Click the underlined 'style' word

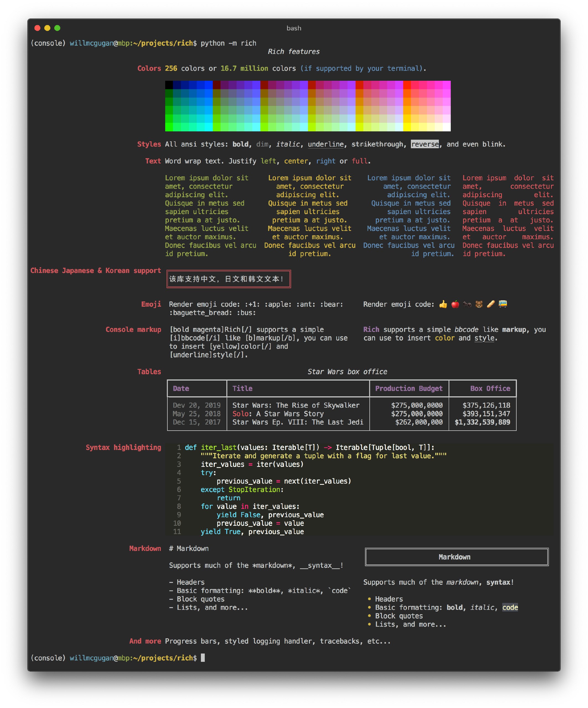click(485, 338)
